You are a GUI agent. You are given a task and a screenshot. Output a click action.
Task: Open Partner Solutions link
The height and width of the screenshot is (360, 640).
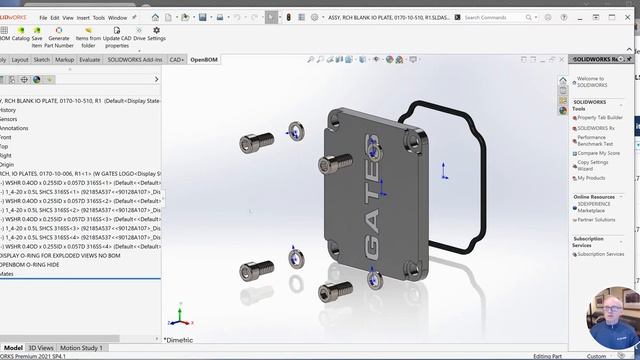(596, 220)
